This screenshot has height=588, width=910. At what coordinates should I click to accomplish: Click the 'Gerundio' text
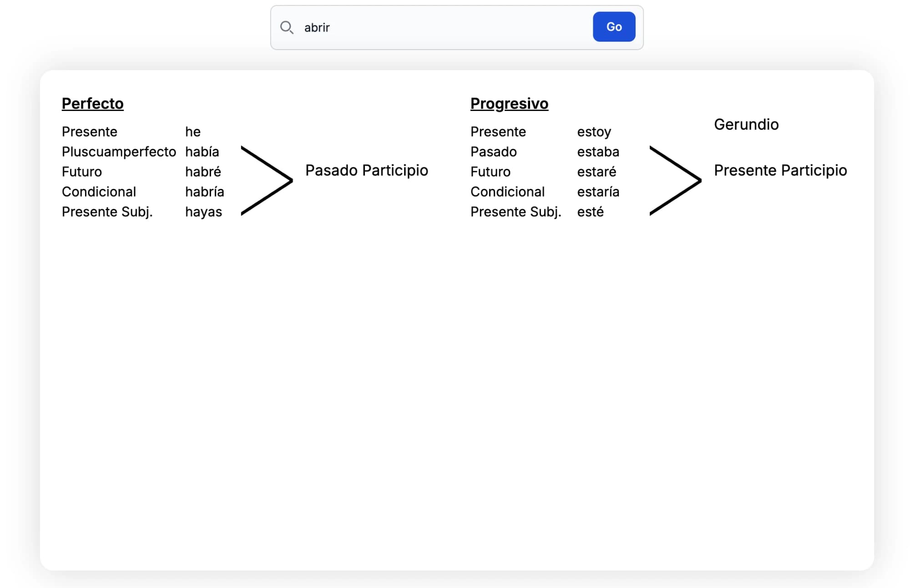tap(746, 124)
